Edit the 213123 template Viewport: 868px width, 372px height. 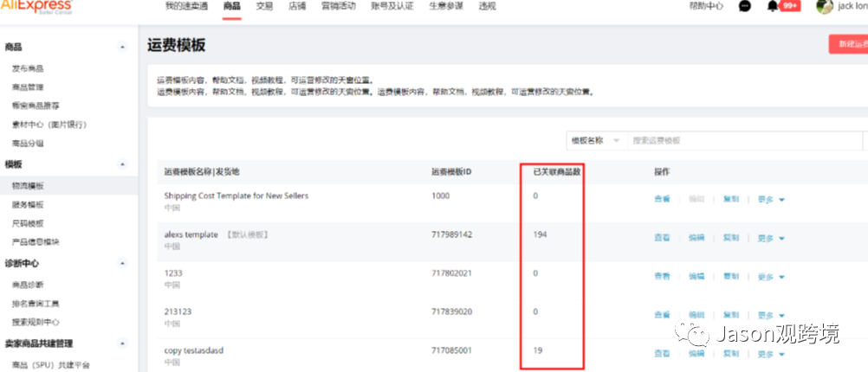coord(696,315)
